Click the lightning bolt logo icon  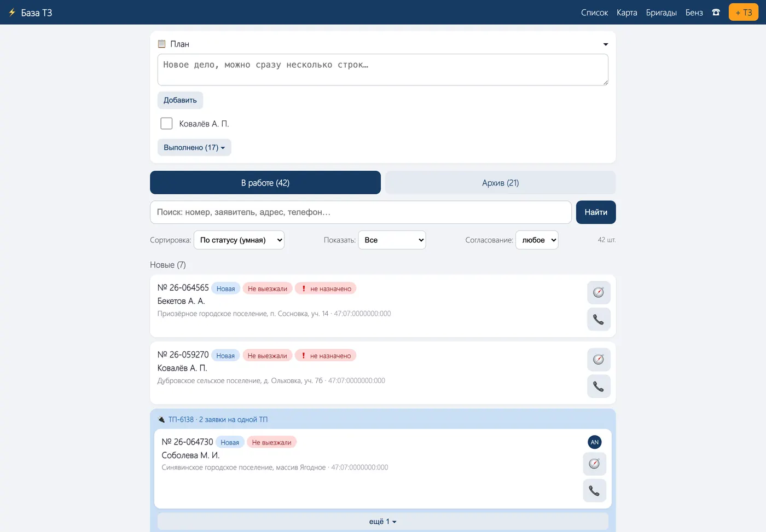point(12,12)
